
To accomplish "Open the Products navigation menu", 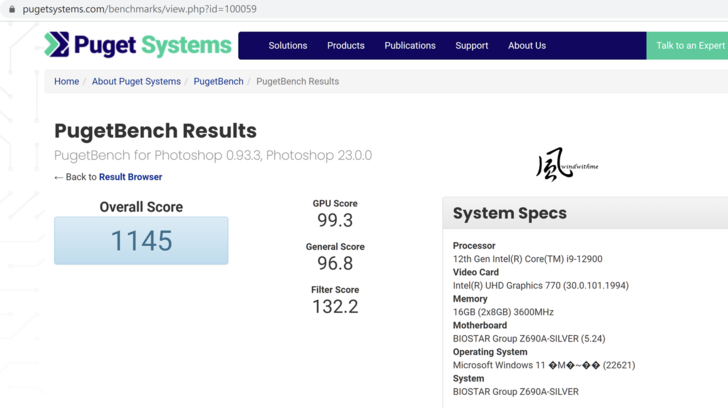I will click(346, 46).
